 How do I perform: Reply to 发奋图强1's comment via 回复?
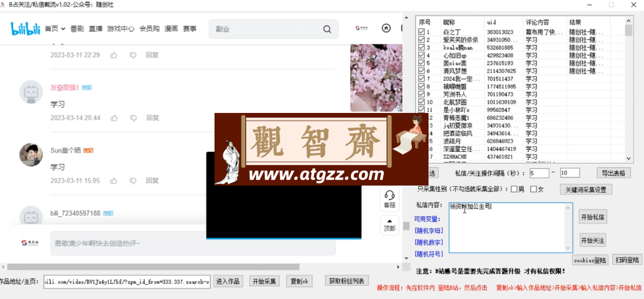tap(152, 118)
